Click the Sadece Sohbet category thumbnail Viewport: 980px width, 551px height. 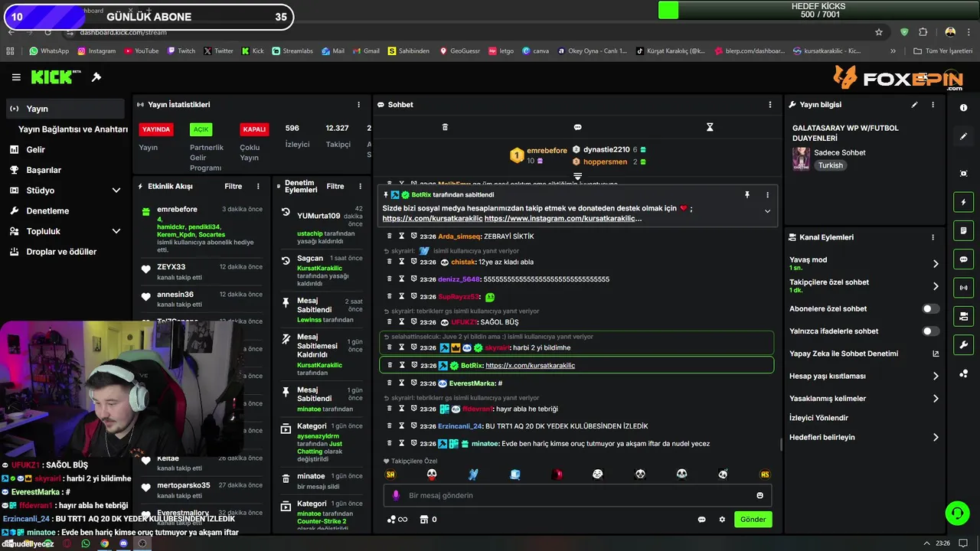click(801, 159)
